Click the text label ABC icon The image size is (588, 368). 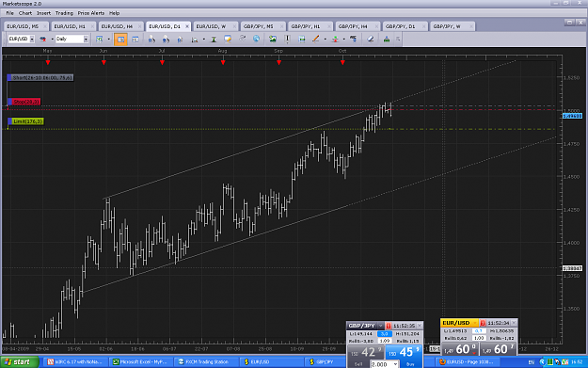click(x=353, y=39)
